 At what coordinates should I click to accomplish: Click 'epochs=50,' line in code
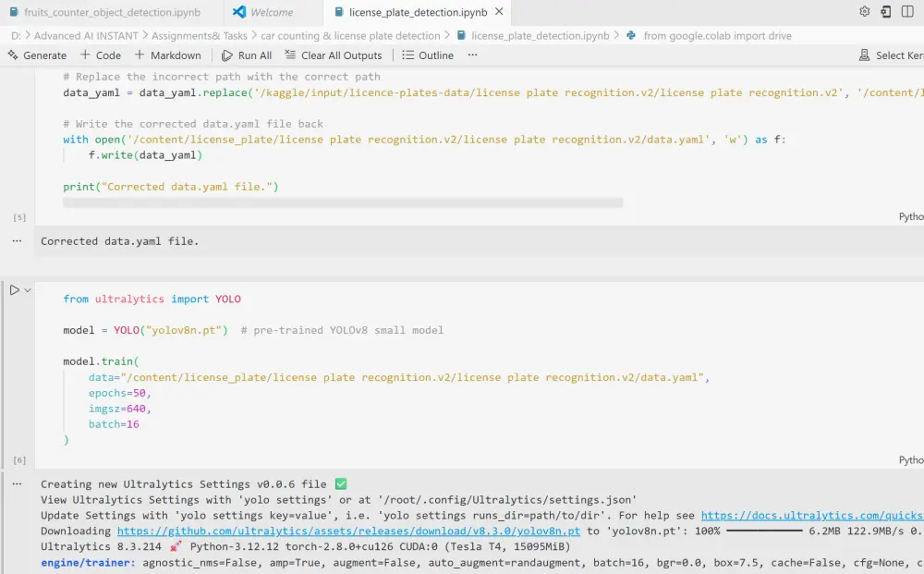click(120, 393)
